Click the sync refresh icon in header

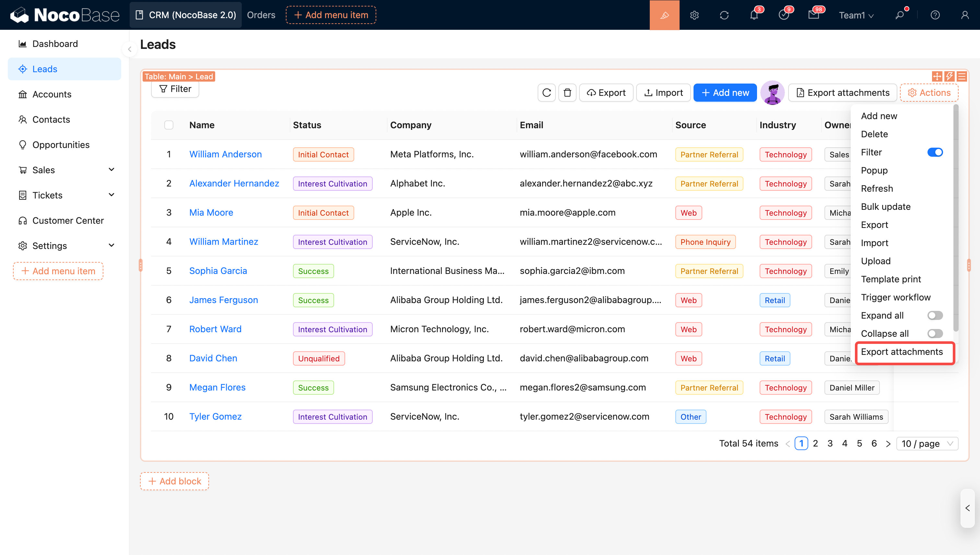click(x=724, y=15)
